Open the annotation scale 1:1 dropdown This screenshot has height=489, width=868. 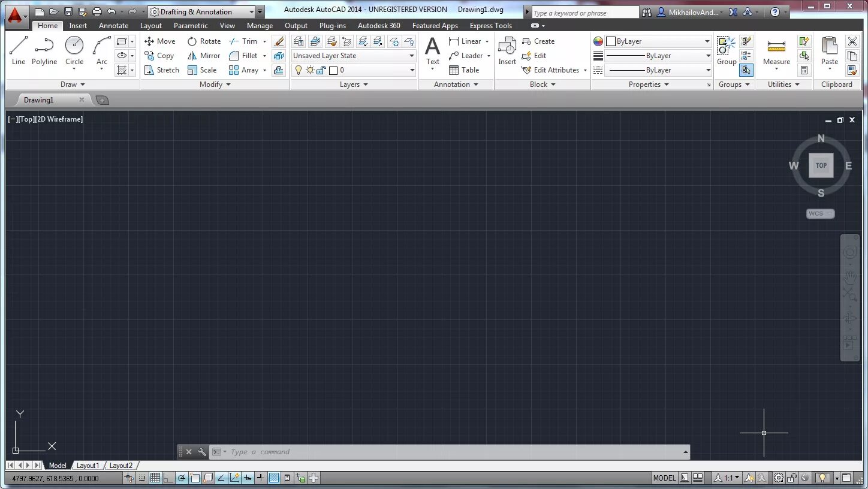tap(726, 478)
